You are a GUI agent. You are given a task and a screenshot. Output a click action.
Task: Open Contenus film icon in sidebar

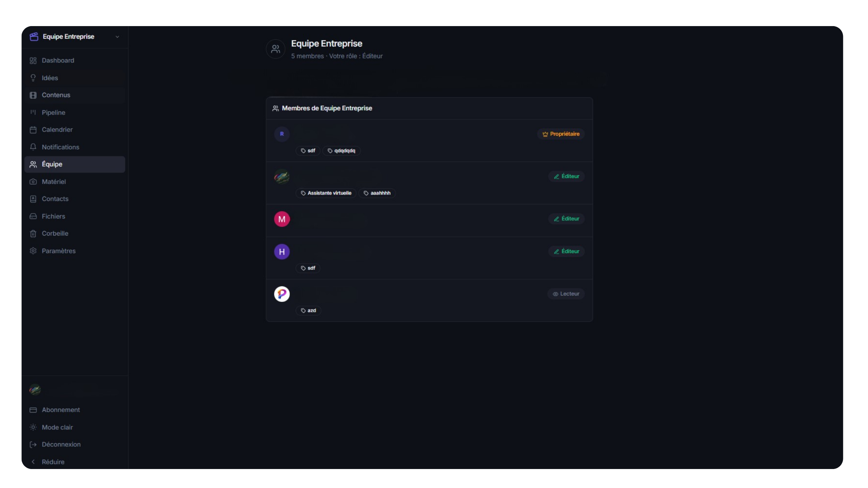pos(33,95)
